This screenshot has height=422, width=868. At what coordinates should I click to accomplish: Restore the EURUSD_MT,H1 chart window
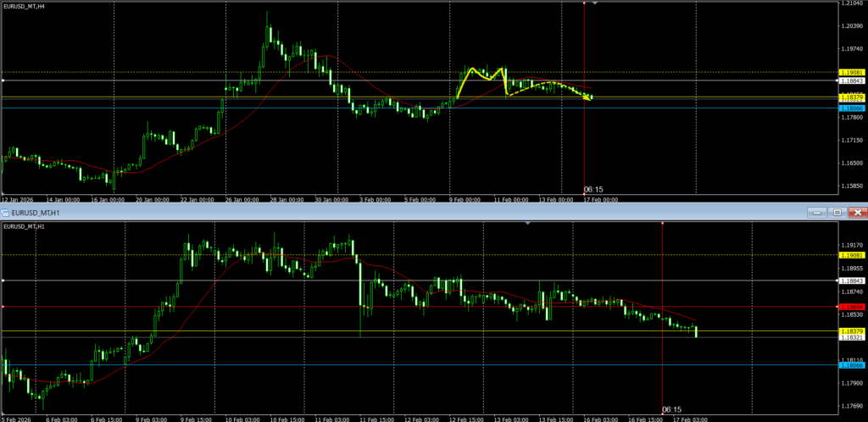(837, 212)
